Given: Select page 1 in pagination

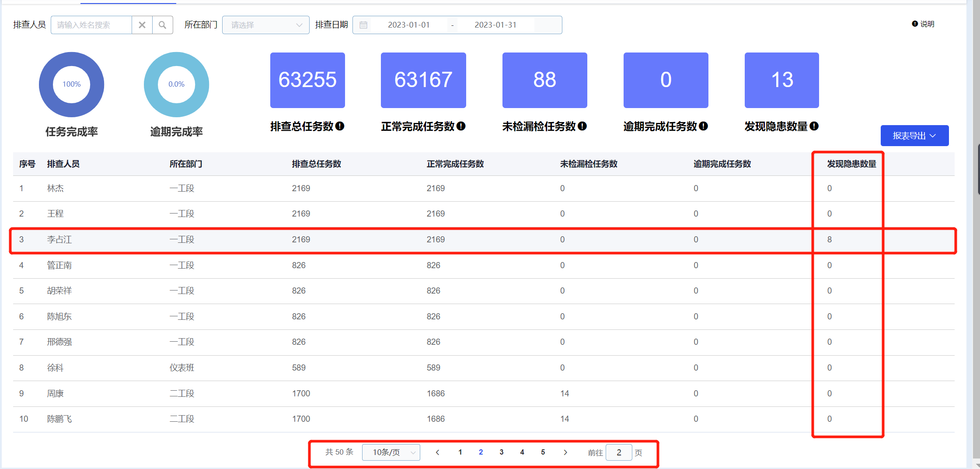Looking at the screenshot, I should click(x=460, y=452).
